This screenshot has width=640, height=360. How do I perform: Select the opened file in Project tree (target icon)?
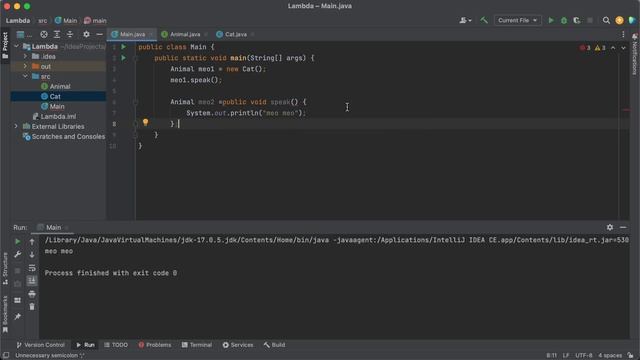[44, 34]
